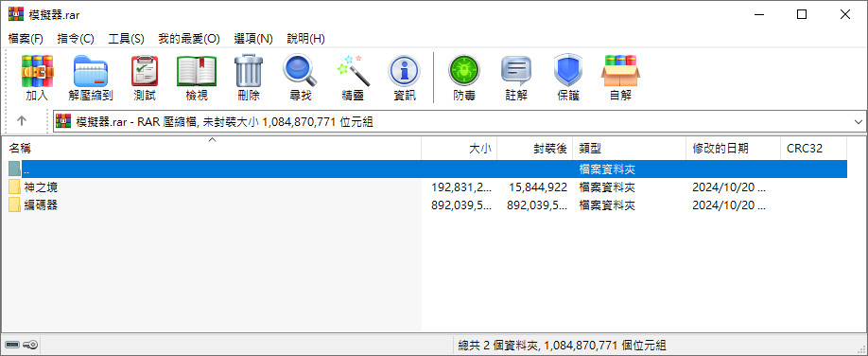Show archive 資訊 (Info) icon
Viewport: 868px width, 356px height.
404,71
